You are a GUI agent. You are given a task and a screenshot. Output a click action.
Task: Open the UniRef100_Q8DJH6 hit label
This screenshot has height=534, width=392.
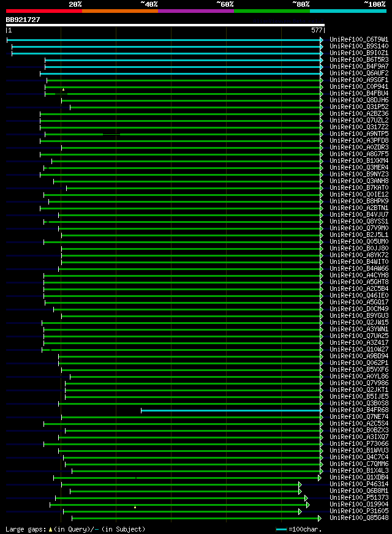359,100
